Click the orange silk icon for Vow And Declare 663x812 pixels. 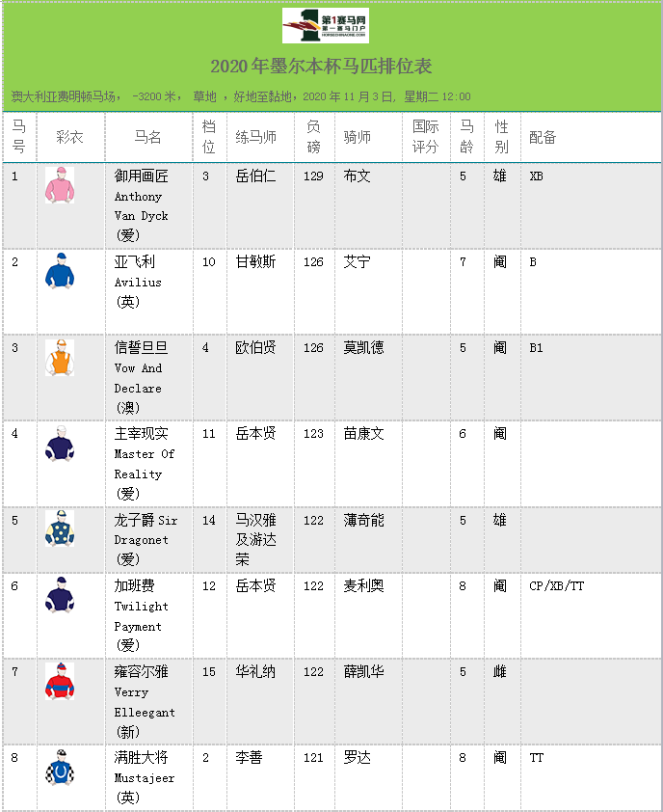tap(60, 358)
